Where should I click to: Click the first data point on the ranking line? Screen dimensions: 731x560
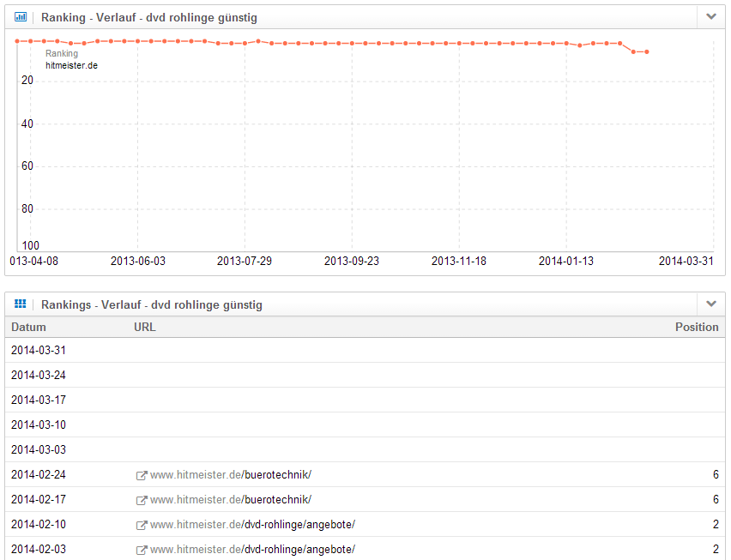click(x=17, y=41)
